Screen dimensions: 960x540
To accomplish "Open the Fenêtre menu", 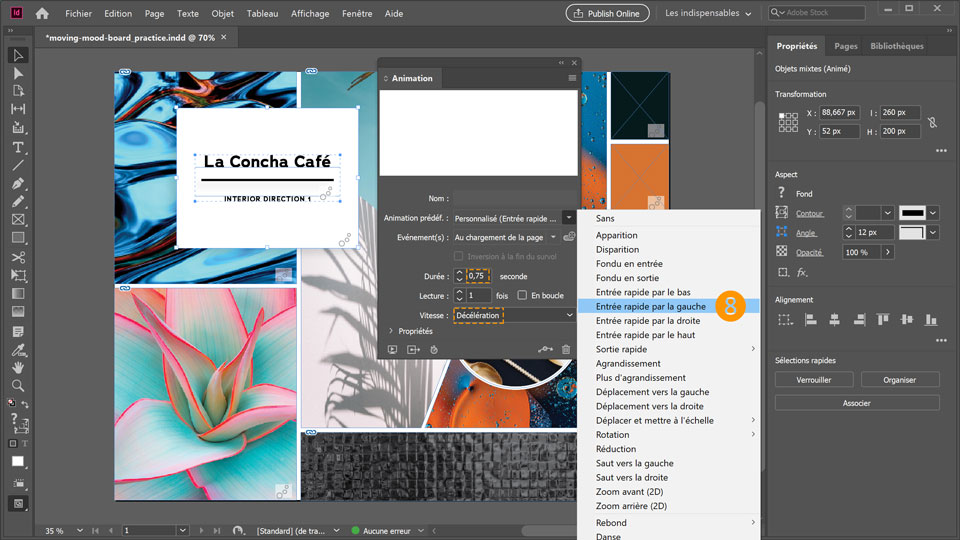I will coord(357,13).
